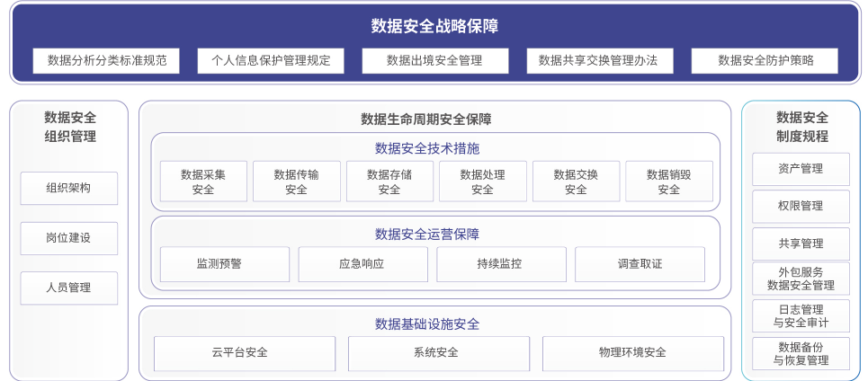Click 数据采集安全 technical measure
The height and width of the screenshot is (381, 868).
(203, 182)
